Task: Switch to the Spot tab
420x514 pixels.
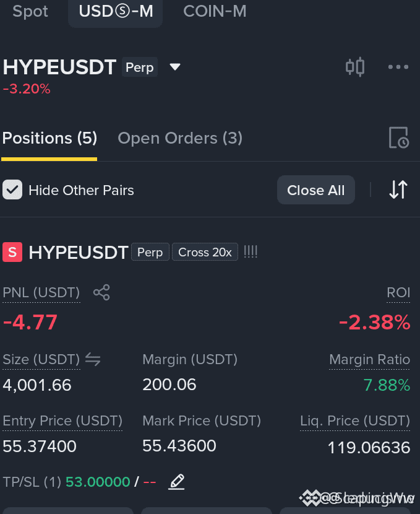Action: (30, 12)
